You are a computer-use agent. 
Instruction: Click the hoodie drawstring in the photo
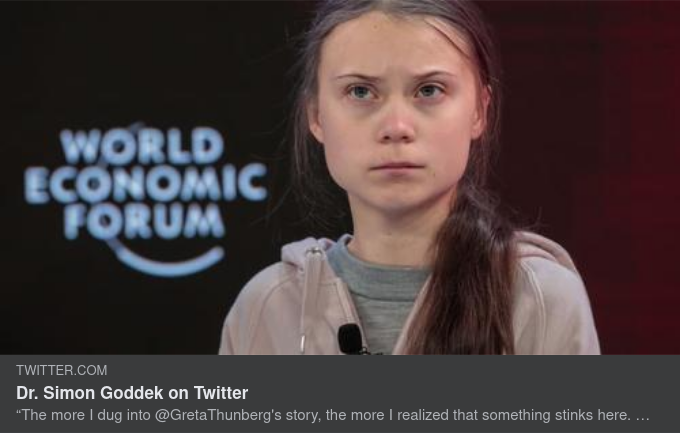point(309,299)
